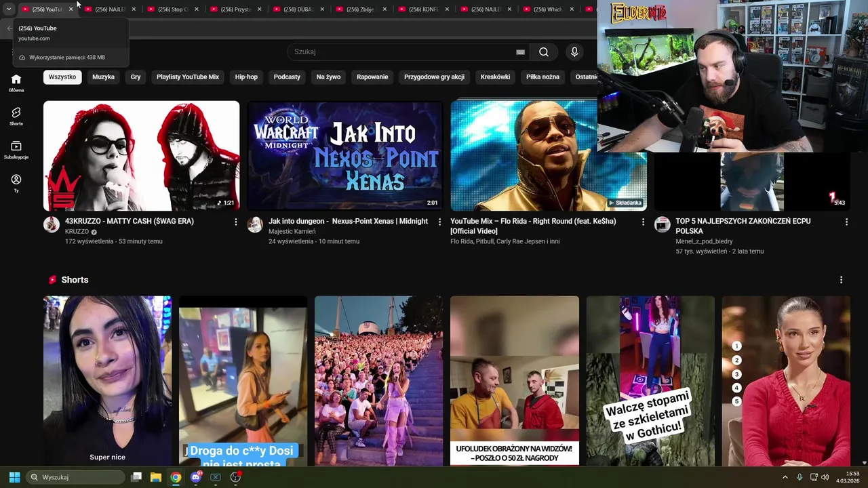
Task: Open Menel_z_pod_biedry channel avatar
Action: (x=662, y=225)
